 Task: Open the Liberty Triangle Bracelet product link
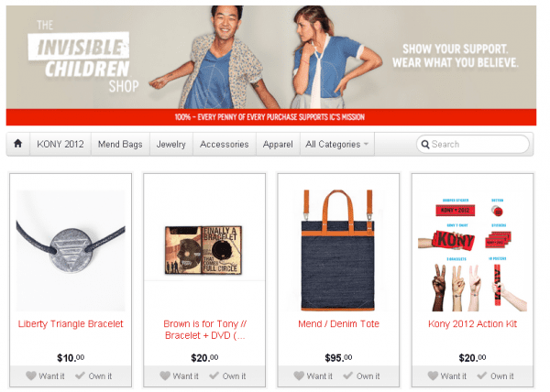(x=71, y=323)
